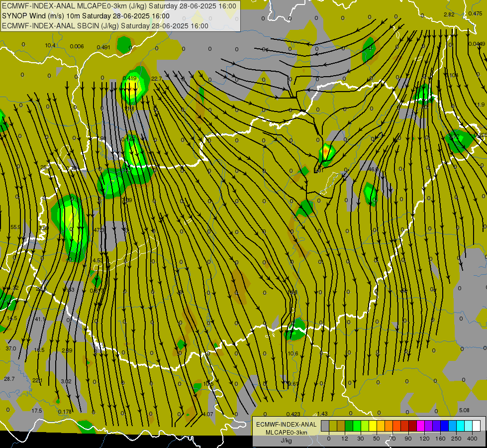Click the map value 37.0
The height and width of the screenshot is (448, 487).
coord(11,348)
